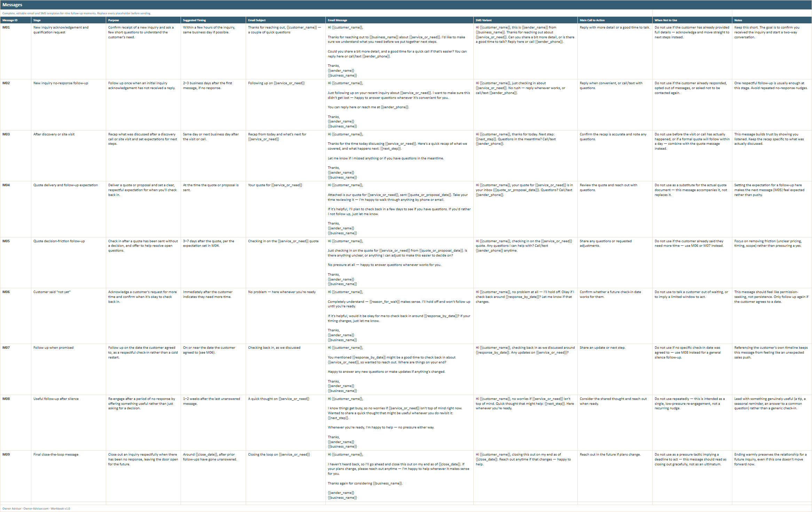Click the M08 SMS variant text cell
This screenshot has height=512, width=812.
pyautogui.click(x=525, y=423)
